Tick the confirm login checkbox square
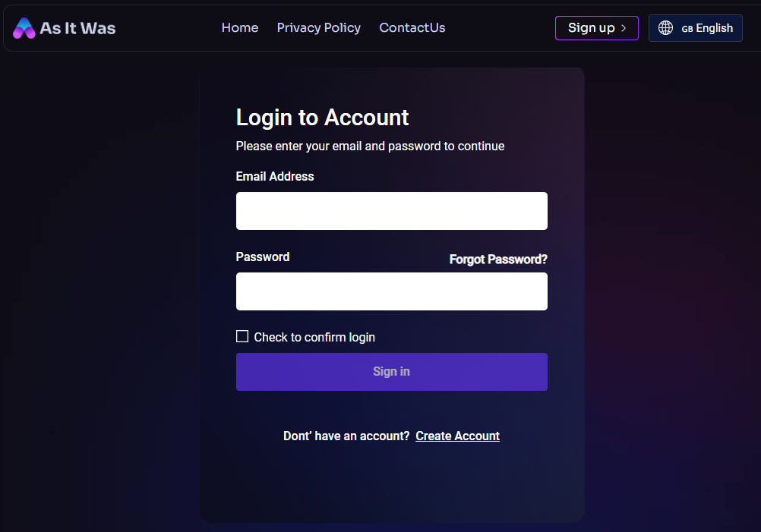The image size is (761, 532). pos(242,336)
